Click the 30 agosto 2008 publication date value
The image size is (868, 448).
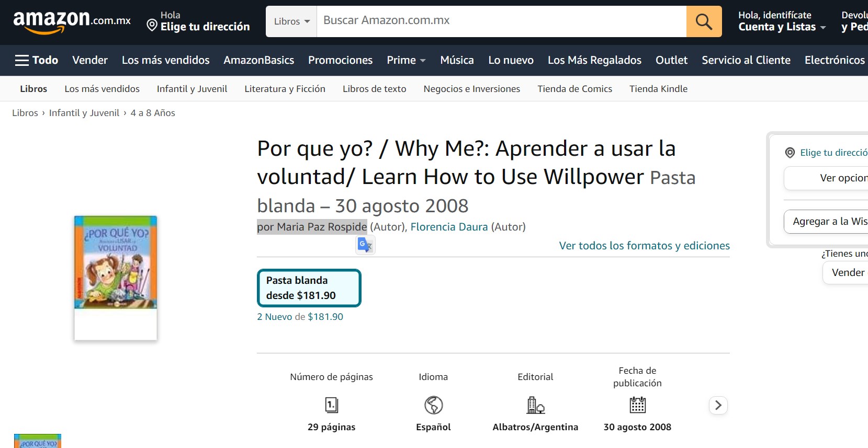pyautogui.click(x=637, y=427)
